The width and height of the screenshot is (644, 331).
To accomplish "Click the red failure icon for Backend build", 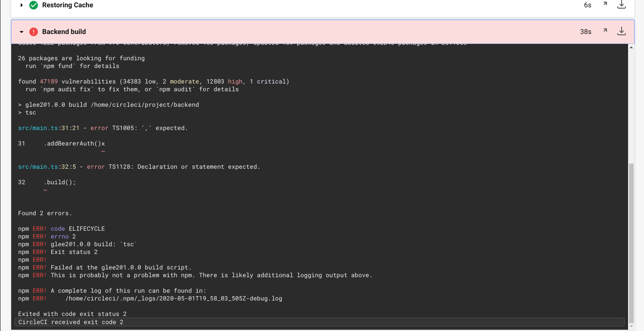I will [33, 32].
